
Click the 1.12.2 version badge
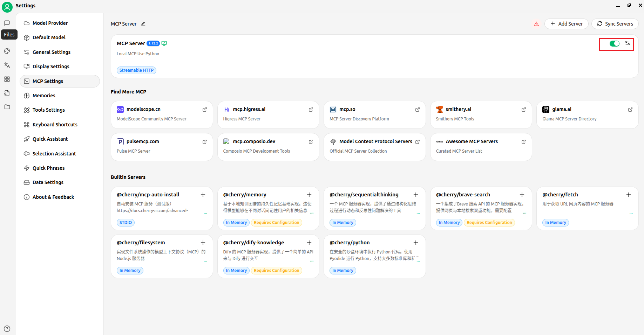click(153, 43)
